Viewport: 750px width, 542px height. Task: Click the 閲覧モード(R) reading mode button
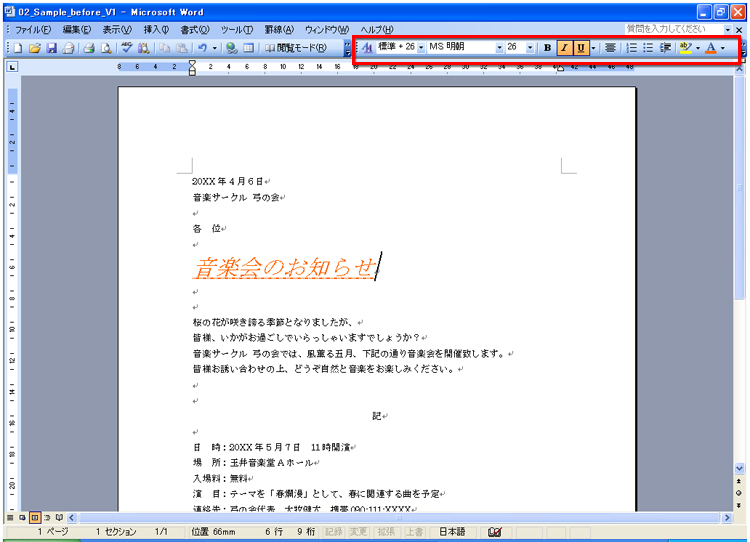[x=296, y=48]
